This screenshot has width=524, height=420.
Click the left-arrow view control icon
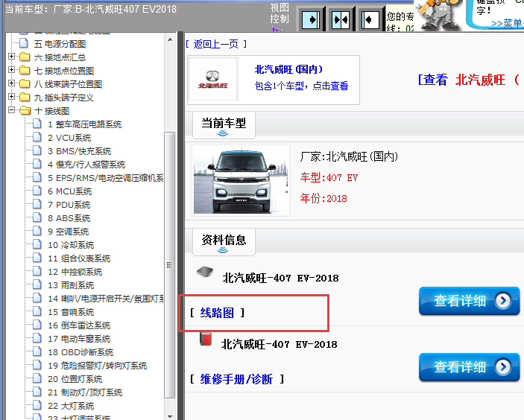click(370, 19)
